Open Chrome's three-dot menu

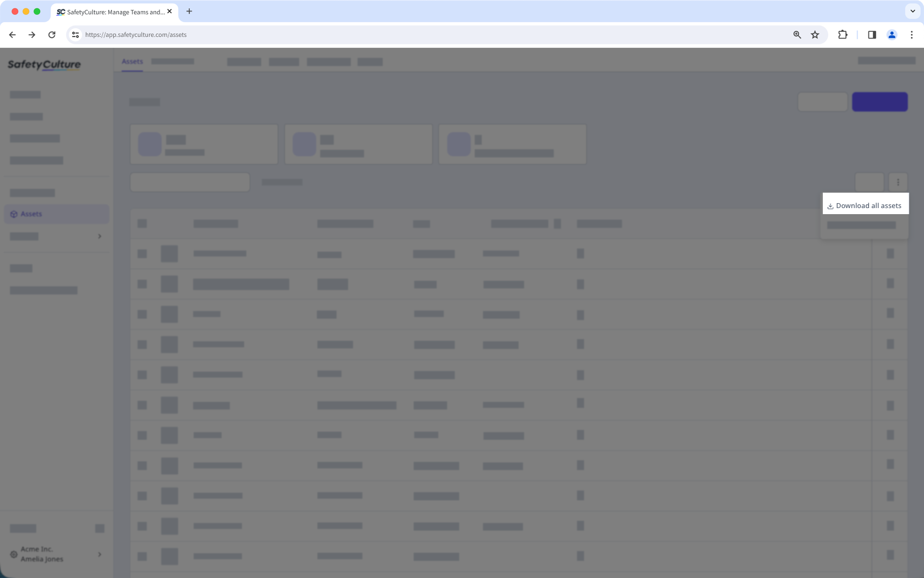point(911,35)
